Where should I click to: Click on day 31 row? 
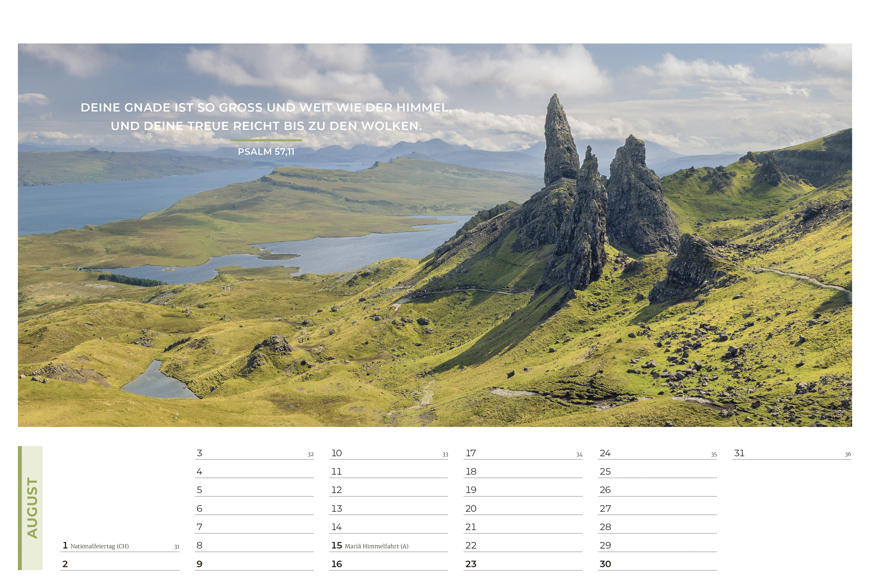739,453
